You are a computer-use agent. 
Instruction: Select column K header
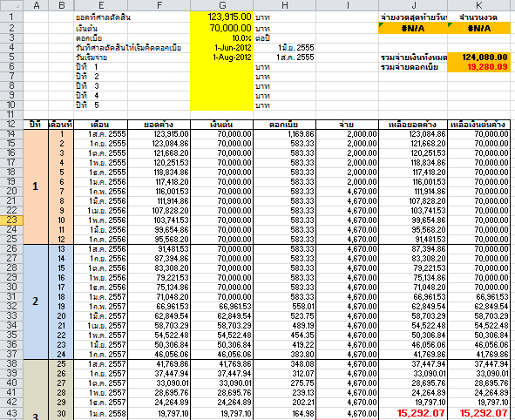(479, 5)
